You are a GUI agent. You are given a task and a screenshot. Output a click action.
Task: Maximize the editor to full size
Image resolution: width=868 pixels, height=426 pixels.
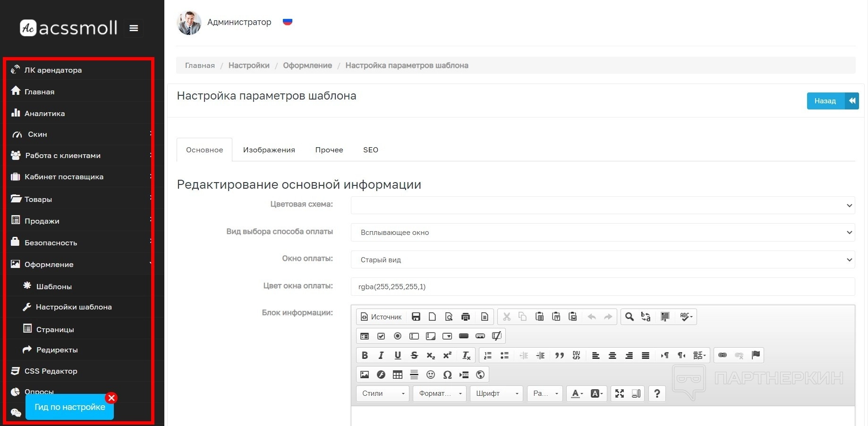620,393
